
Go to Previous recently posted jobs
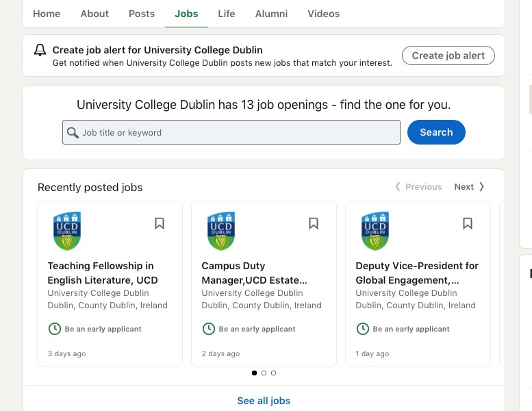click(418, 187)
